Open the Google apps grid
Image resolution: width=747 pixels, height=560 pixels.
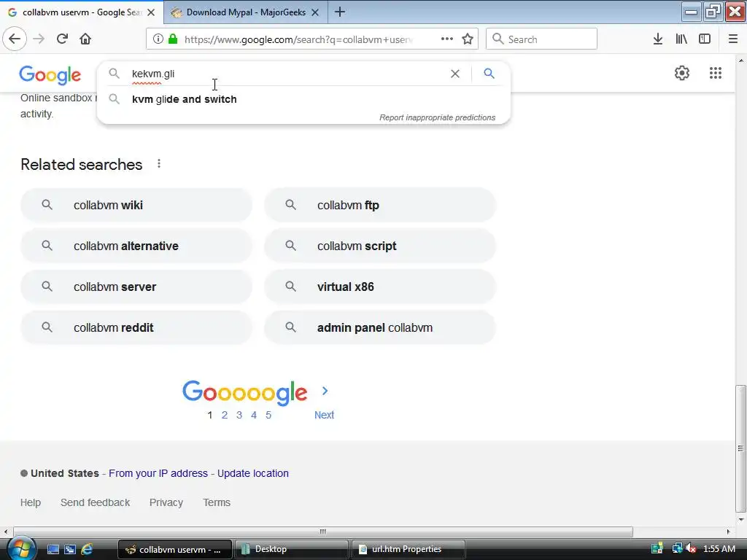click(715, 73)
